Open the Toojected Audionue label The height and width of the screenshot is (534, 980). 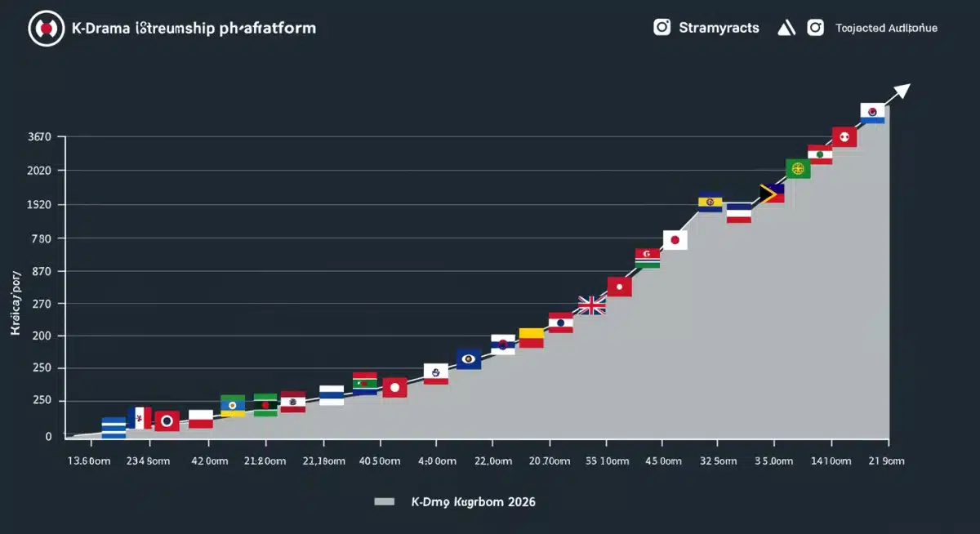point(886,28)
